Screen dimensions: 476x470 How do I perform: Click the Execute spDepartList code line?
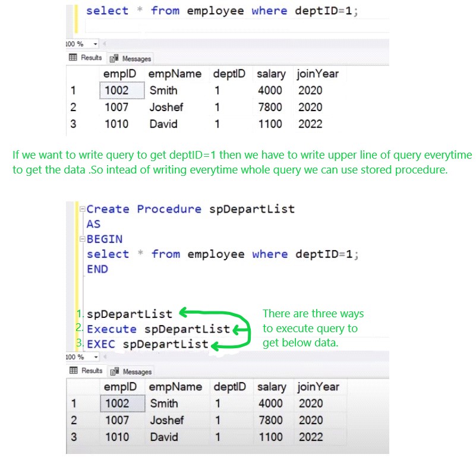(x=159, y=329)
